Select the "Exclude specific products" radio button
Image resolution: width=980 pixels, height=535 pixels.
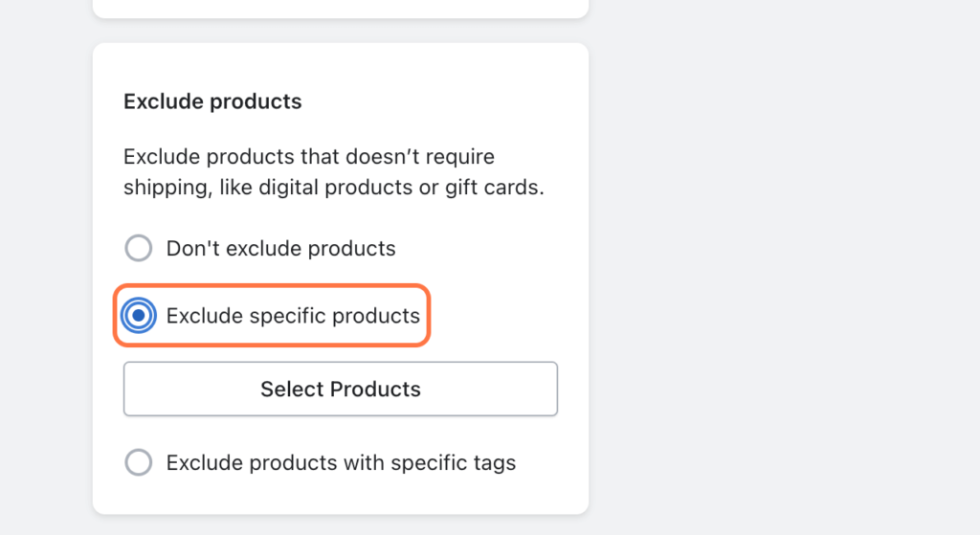(139, 315)
